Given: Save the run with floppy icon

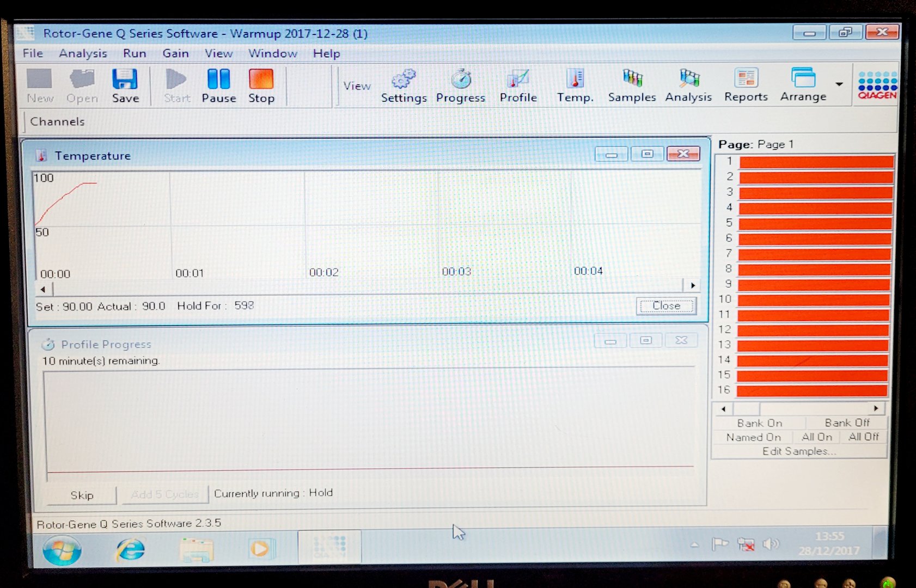Looking at the screenshot, I should pos(125,85).
